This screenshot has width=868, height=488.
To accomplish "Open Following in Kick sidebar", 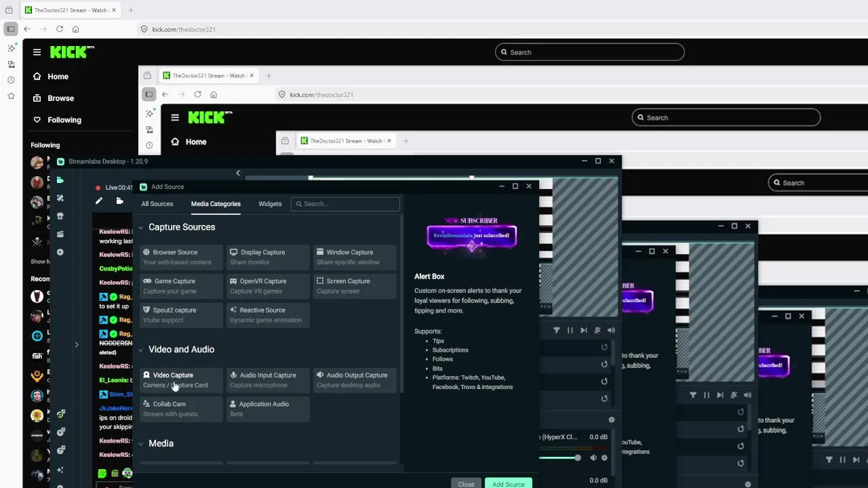I will click(58, 120).
